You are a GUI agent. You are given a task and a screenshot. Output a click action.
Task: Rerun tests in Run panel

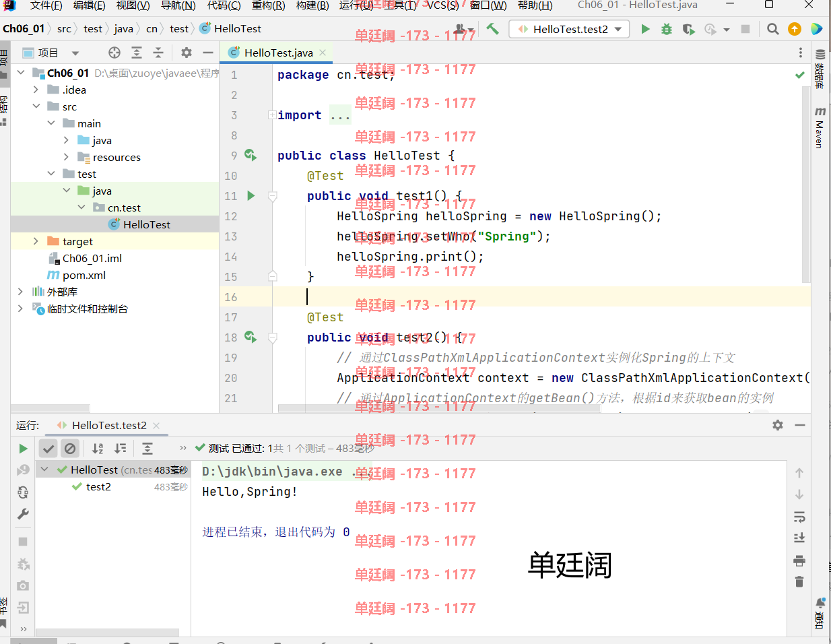tap(23, 449)
